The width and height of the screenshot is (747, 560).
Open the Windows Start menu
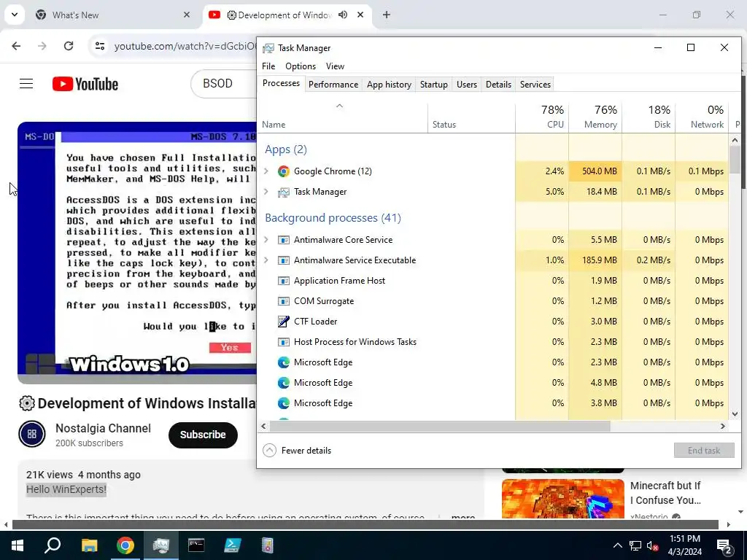pos(18,545)
